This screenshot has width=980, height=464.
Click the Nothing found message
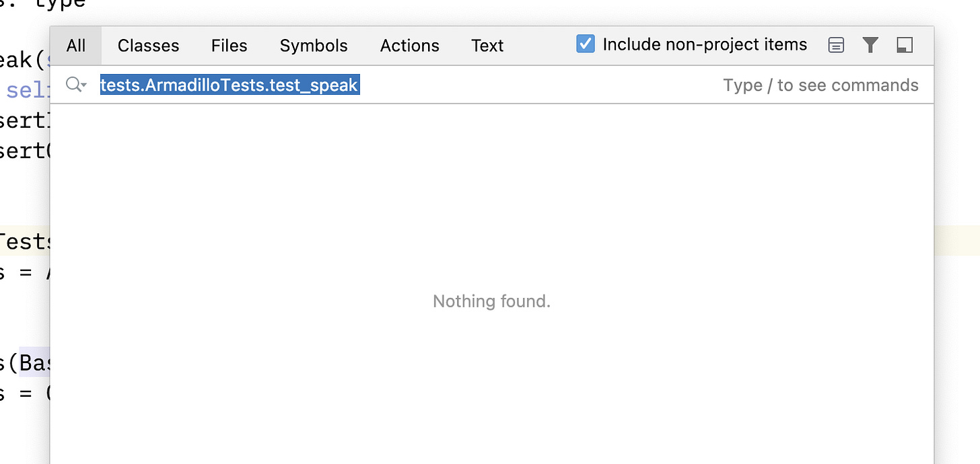tap(491, 301)
